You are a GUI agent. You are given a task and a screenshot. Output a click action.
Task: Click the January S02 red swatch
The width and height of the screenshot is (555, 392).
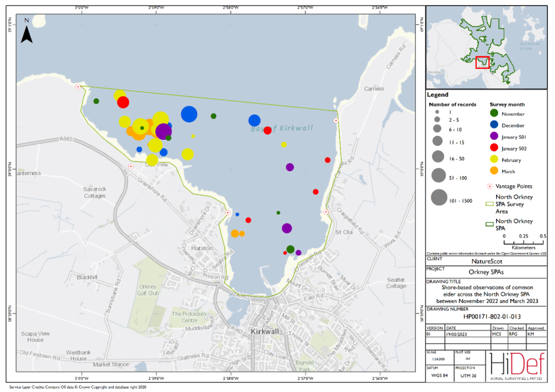[x=494, y=147]
